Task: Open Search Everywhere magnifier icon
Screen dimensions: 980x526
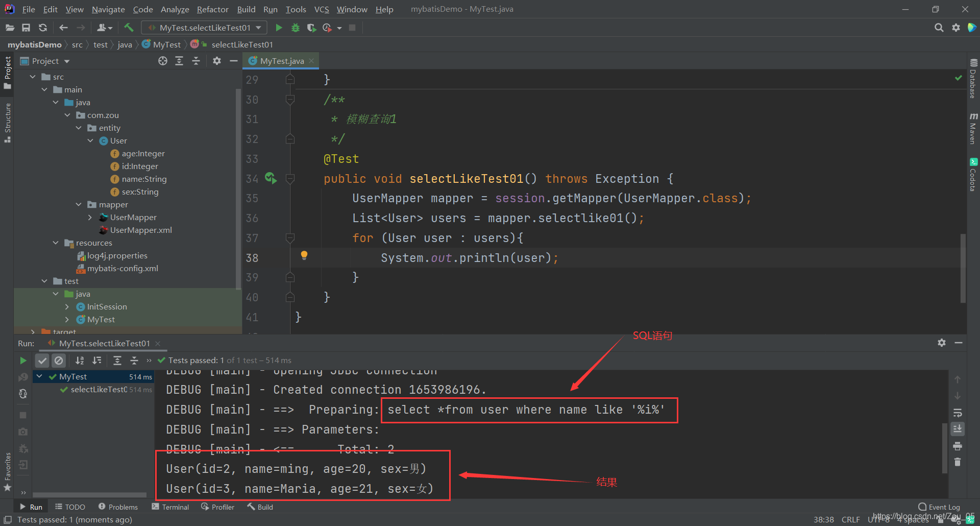Action: click(x=939, y=28)
